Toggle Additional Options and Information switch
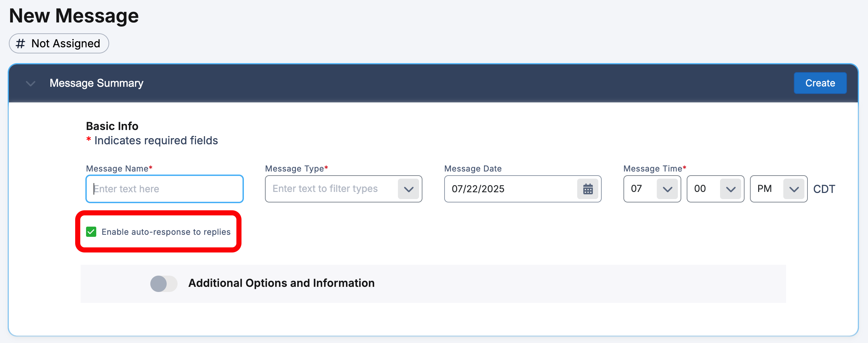Viewport: 868px width, 343px height. (164, 283)
